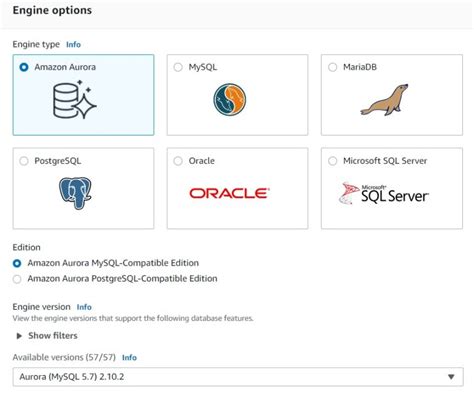Select the MySQL engine radio button
The image size is (474, 398).
(178, 67)
